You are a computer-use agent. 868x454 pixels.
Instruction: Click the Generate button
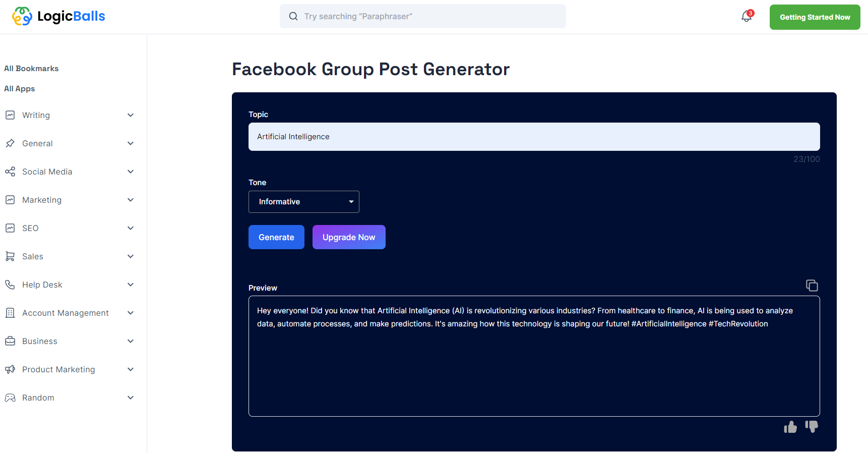click(276, 237)
